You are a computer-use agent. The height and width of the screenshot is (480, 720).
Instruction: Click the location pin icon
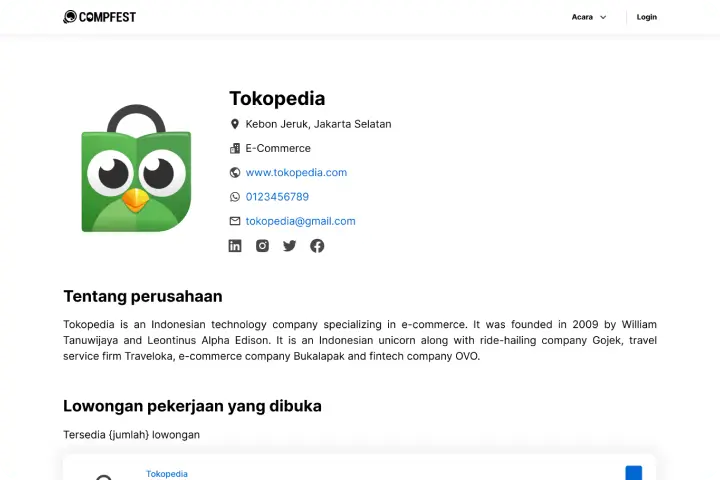tap(235, 124)
